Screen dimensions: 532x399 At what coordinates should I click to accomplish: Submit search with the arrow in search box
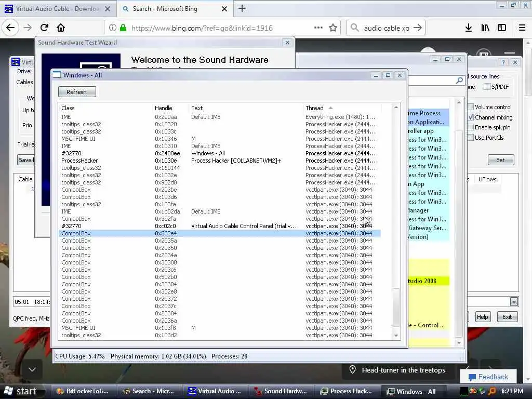pos(418,28)
